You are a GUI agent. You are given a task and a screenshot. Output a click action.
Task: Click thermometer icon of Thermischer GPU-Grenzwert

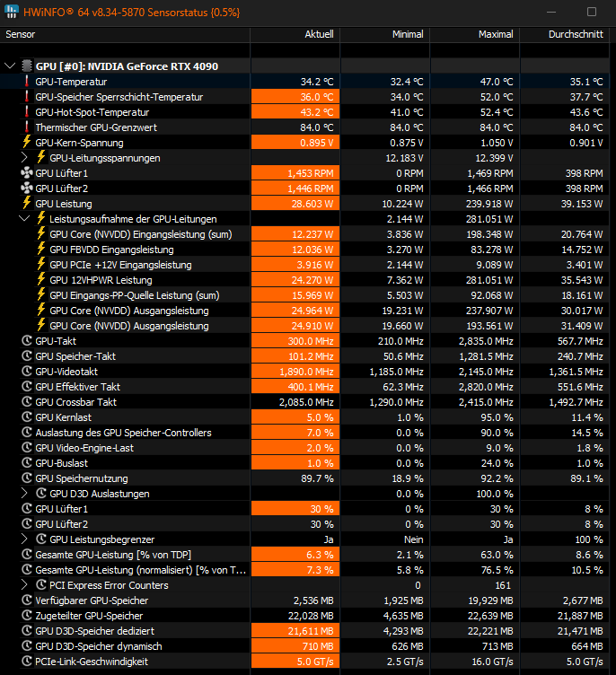[27, 127]
